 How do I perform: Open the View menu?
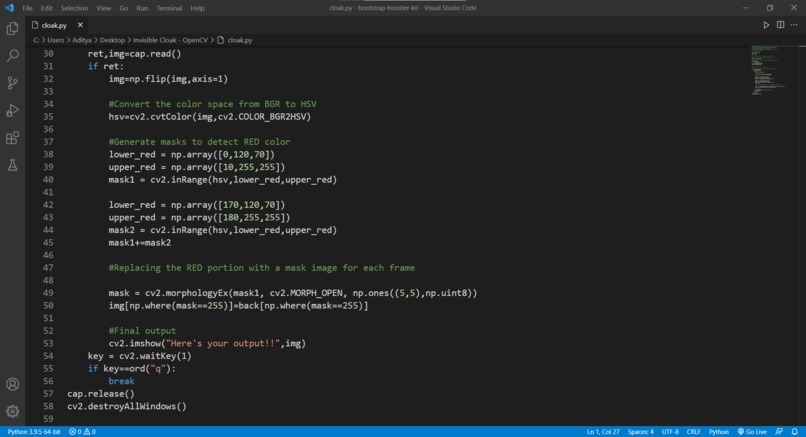click(103, 8)
